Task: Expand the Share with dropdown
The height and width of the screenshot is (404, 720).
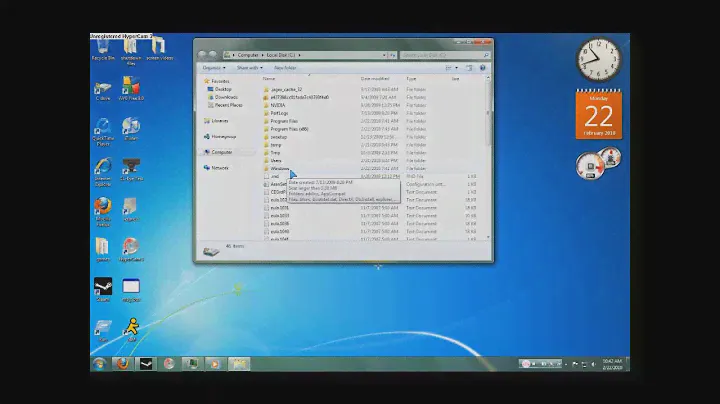Action: coord(249,67)
